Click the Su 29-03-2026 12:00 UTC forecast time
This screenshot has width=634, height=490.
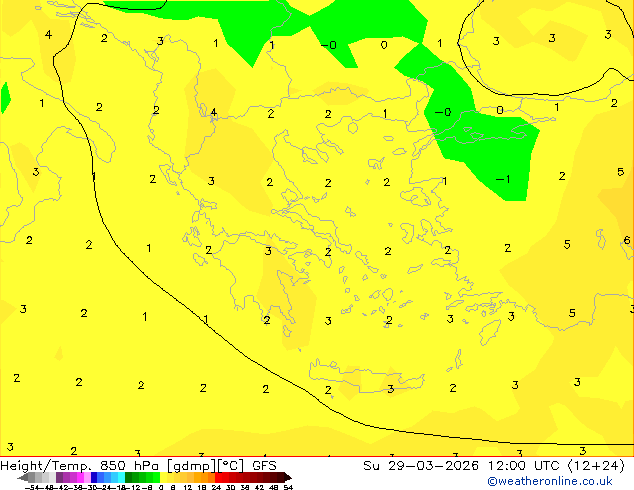tap(493, 466)
